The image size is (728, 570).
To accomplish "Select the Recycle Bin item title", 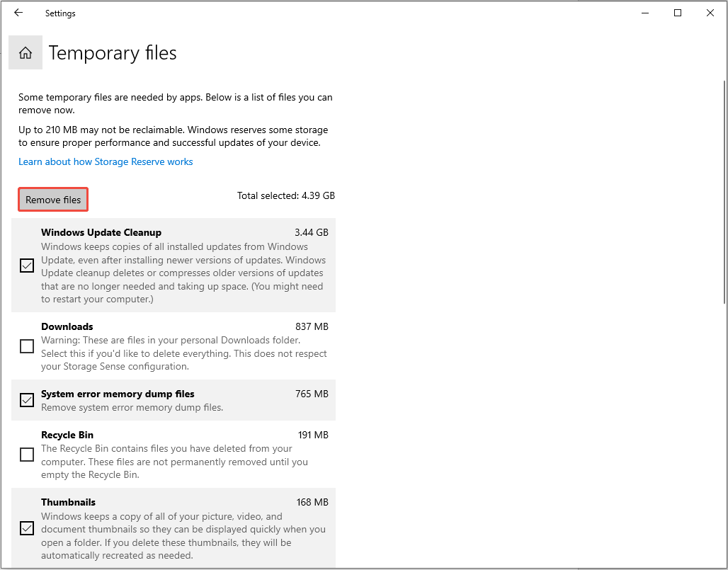I will click(67, 435).
